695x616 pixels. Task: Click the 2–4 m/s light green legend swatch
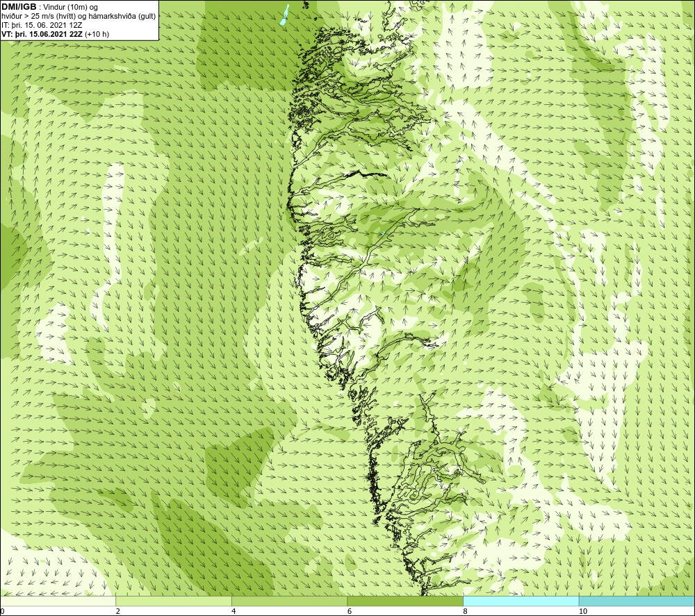coord(174,601)
